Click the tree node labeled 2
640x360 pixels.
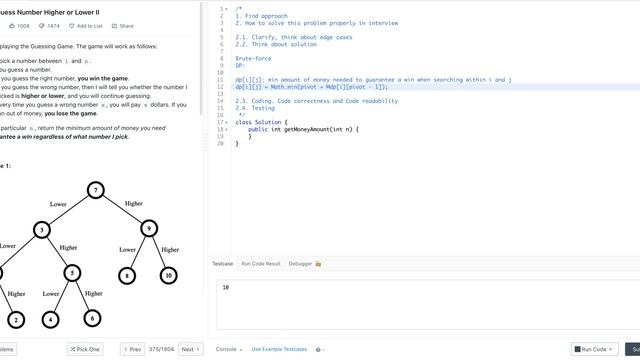[x=16, y=320]
